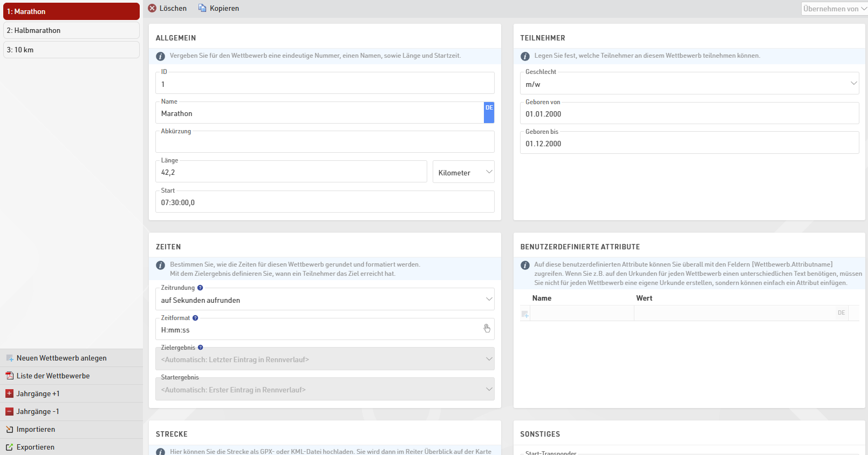Open the Kilometer unit dropdown
The height and width of the screenshot is (455, 868).
point(463,173)
